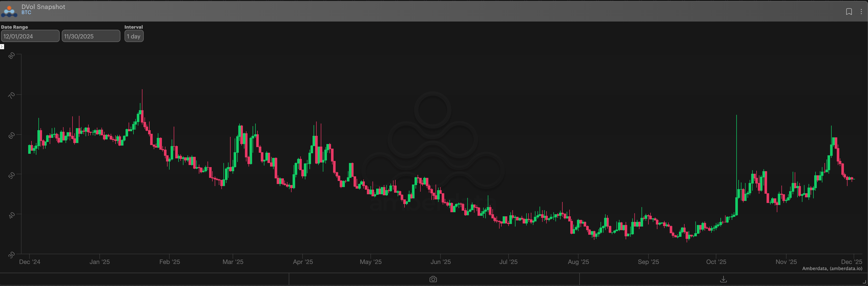
Task: Click the BTC asset label
Action: 26,13
